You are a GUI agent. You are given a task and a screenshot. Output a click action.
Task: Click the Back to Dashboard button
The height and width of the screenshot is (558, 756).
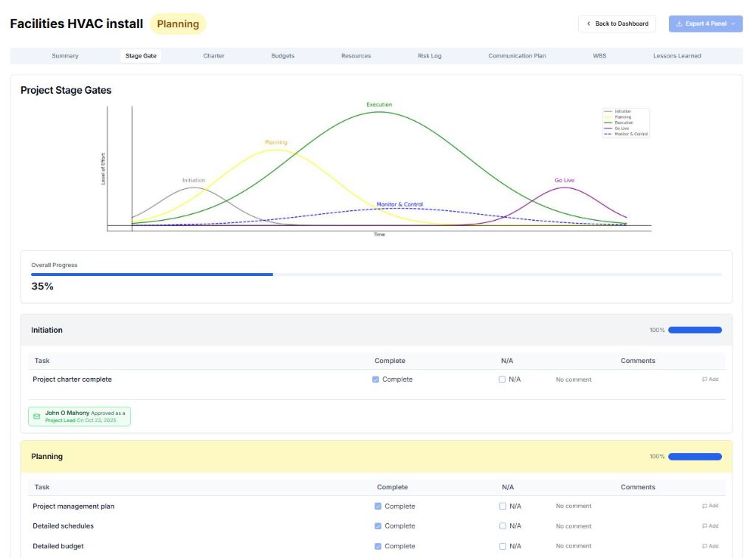tap(617, 24)
